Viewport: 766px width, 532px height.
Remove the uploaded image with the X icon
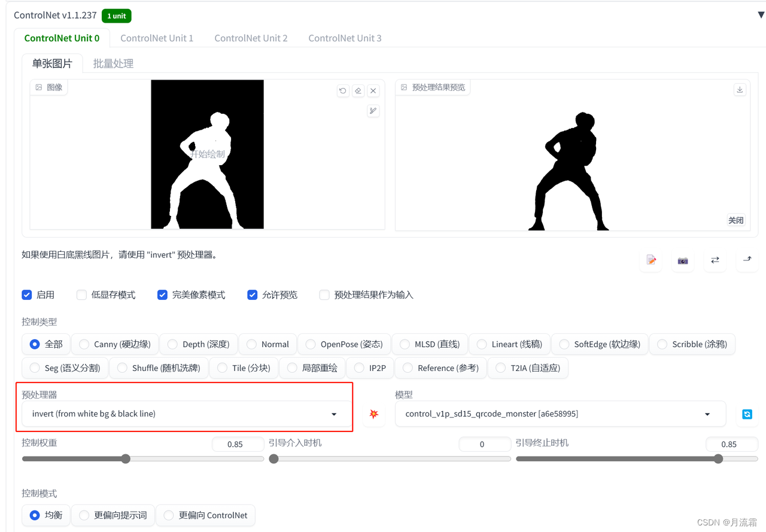point(373,91)
